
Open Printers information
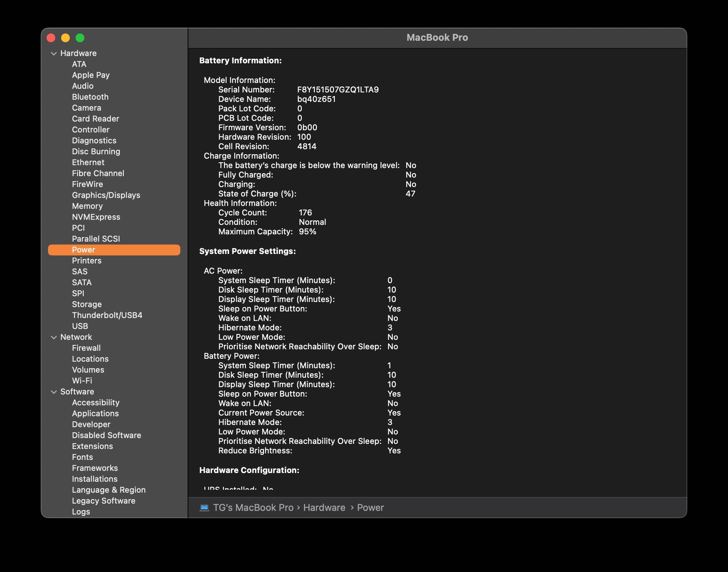[x=87, y=261]
